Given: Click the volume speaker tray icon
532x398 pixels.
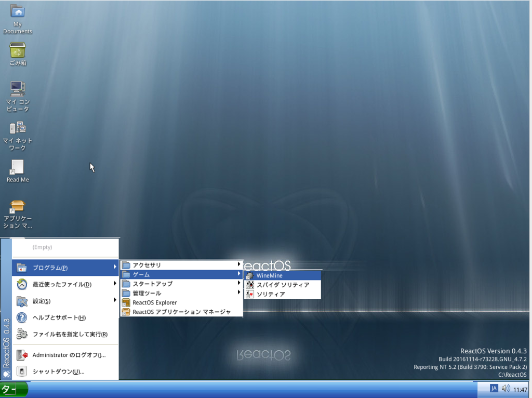Looking at the screenshot, I should [x=506, y=389].
